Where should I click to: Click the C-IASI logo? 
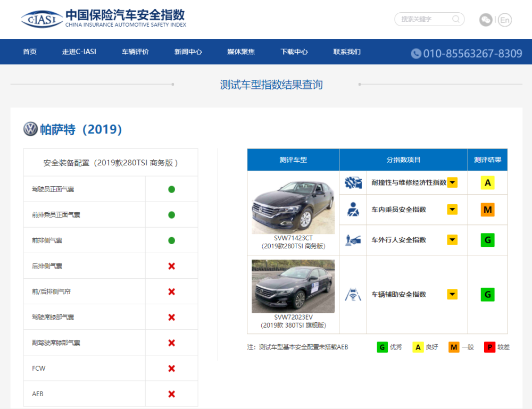(x=41, y=19)
